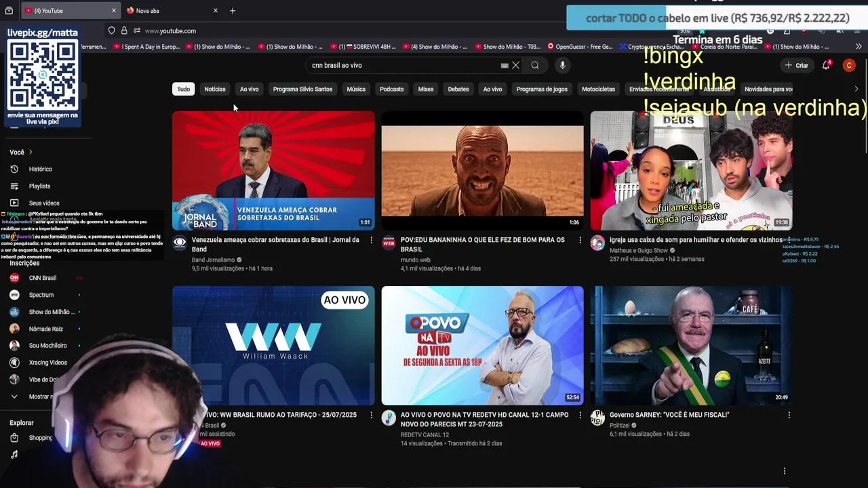Open options menu for POV:EDU BANANINHA video
This screenshot has height=488, width=868.
tap(580, 240)
